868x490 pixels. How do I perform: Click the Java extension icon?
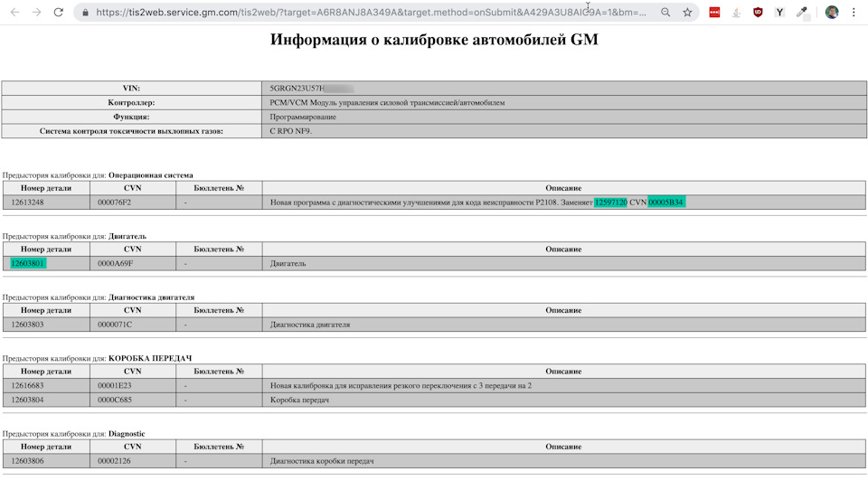736,12
